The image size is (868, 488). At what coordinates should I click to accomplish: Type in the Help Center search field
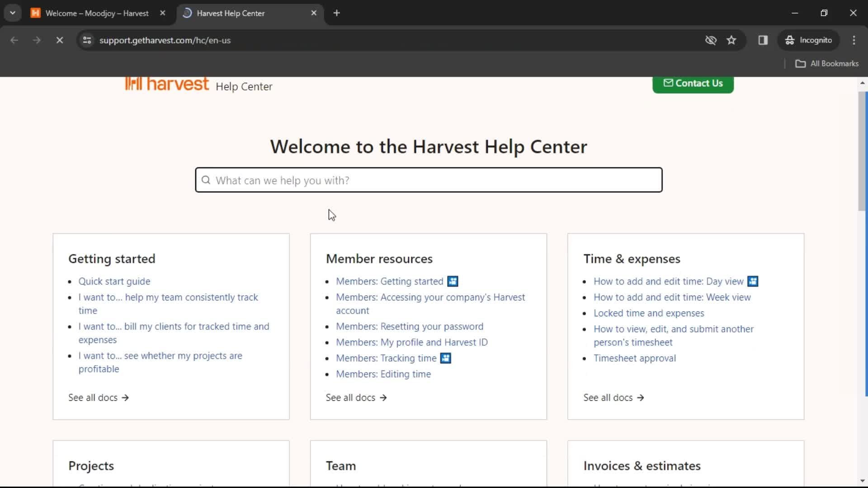click(428, 180)
